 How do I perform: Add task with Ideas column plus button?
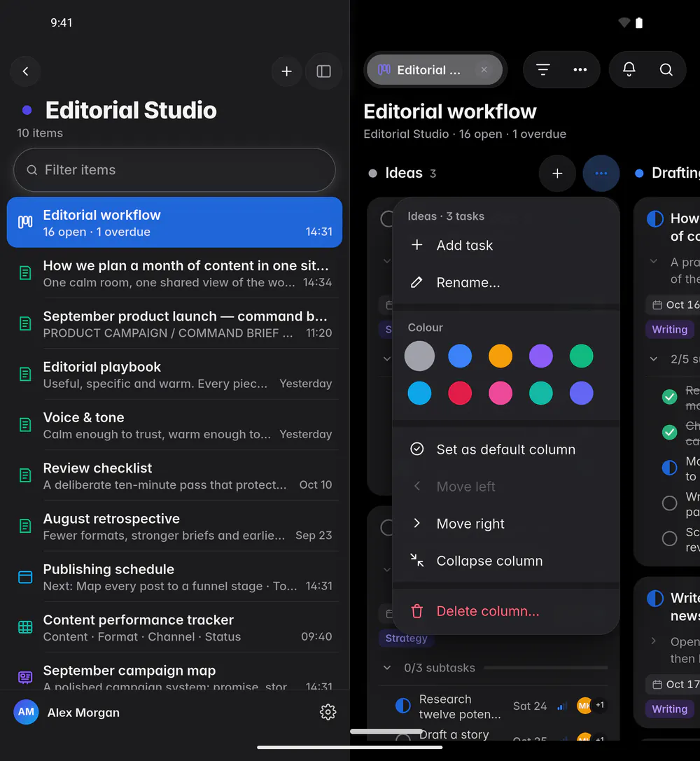point(557,173)
